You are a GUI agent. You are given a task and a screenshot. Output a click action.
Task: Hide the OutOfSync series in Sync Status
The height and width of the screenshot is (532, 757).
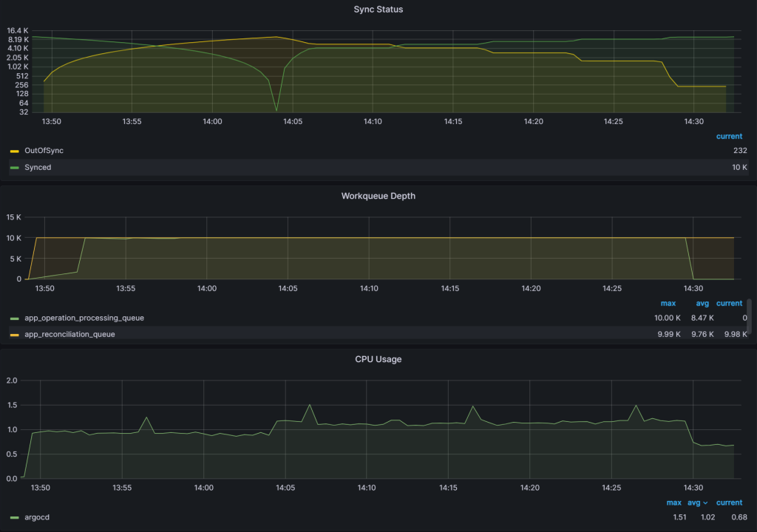click(x=43, y=150)
